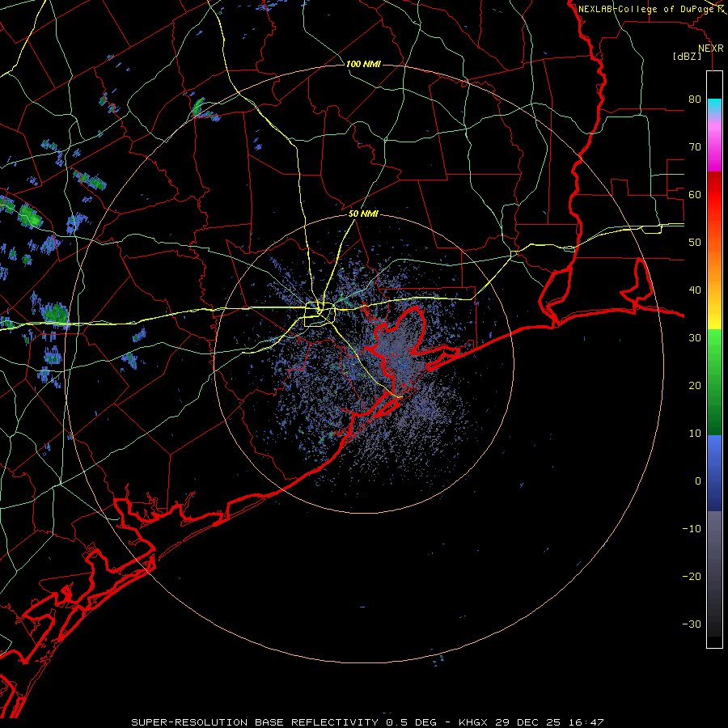This screenshot has height=728, width=728.
Task: Click the -20 value on dBZ scale
Action: tap(692, 577)
